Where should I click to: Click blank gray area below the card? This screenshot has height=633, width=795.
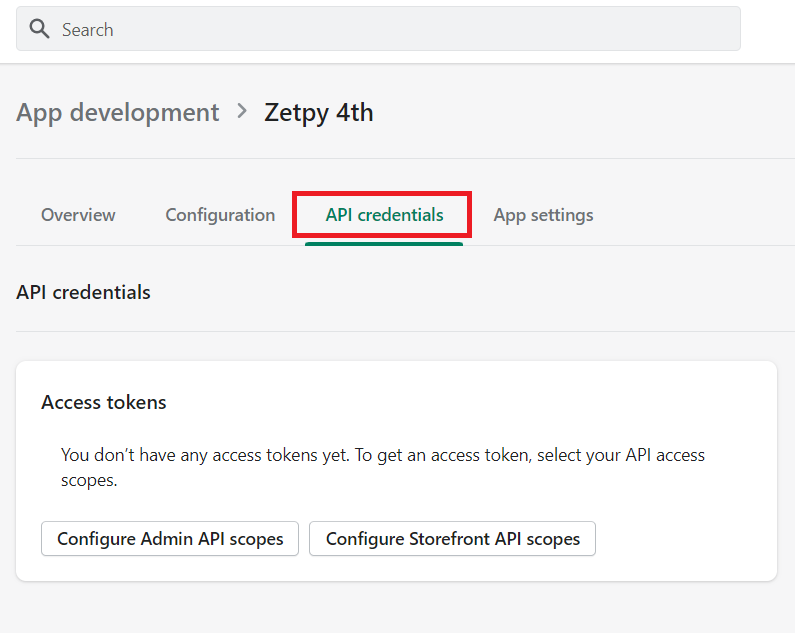coord(400,608)
